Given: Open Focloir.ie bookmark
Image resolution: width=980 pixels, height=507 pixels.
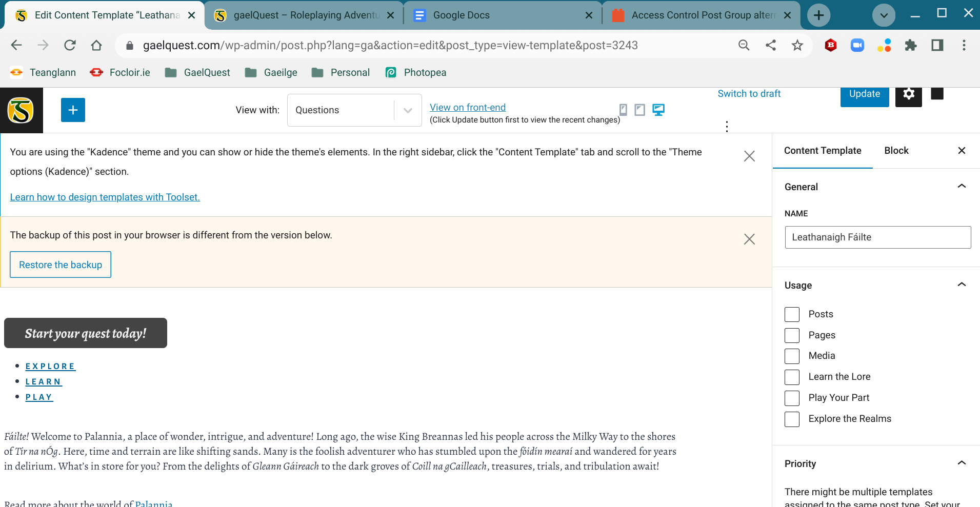Looking at the screenshot, I should [120, 72].
